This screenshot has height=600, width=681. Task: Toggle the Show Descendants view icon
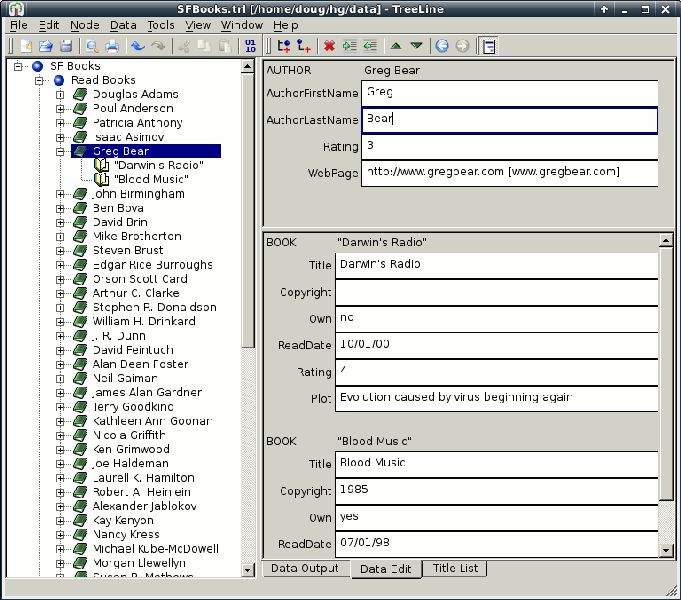489,46
